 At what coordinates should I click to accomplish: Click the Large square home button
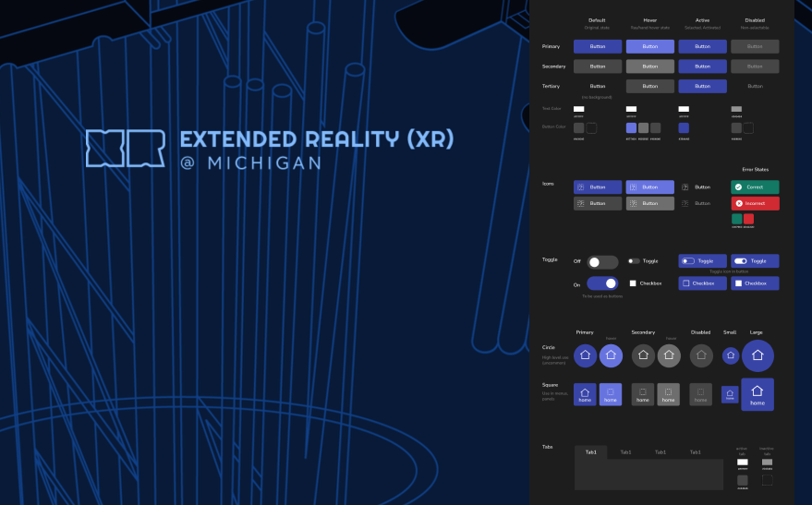coord(757,394)
